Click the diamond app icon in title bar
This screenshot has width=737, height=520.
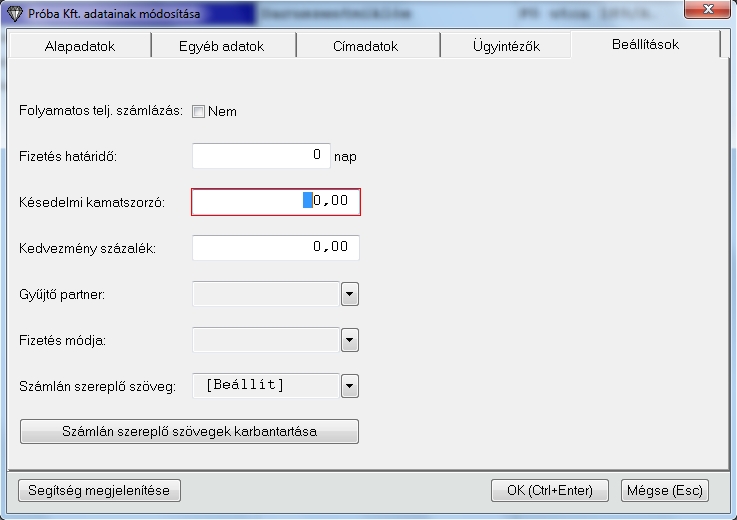pyautogui.click(x=14, y=13)
